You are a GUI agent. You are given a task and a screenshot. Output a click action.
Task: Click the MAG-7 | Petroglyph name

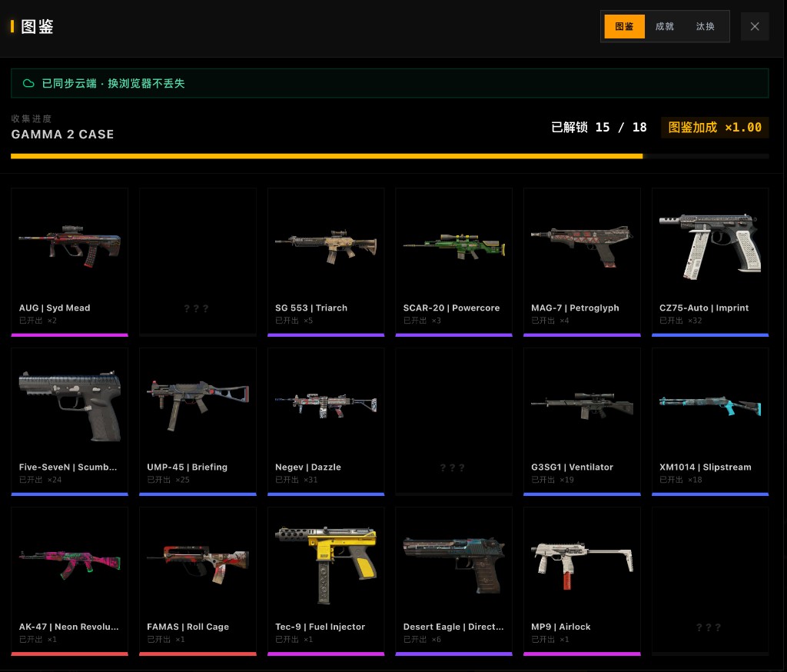click(575, 308)
